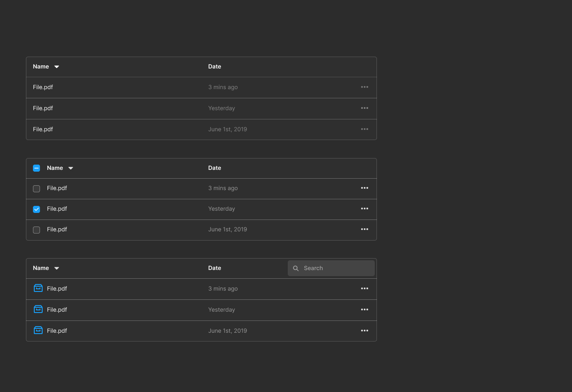Open ellipsis menu for 'Yesterday' row in Search table

pos(365,309)
